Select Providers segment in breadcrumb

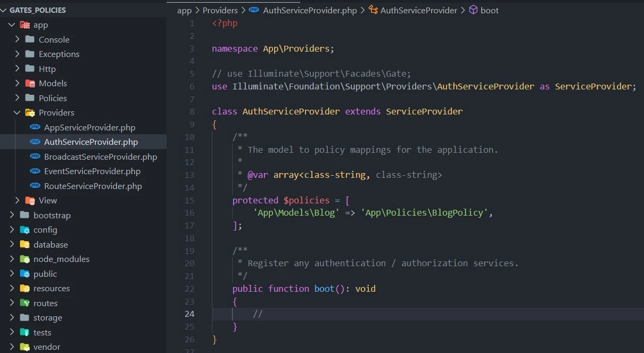point(220,10)
